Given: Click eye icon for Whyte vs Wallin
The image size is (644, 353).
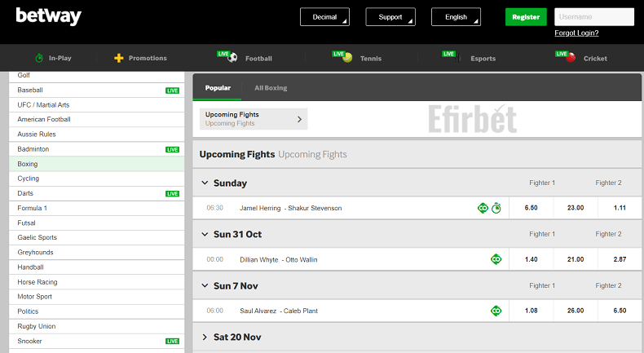Looking at the screenshot, I should pos(496,259).
